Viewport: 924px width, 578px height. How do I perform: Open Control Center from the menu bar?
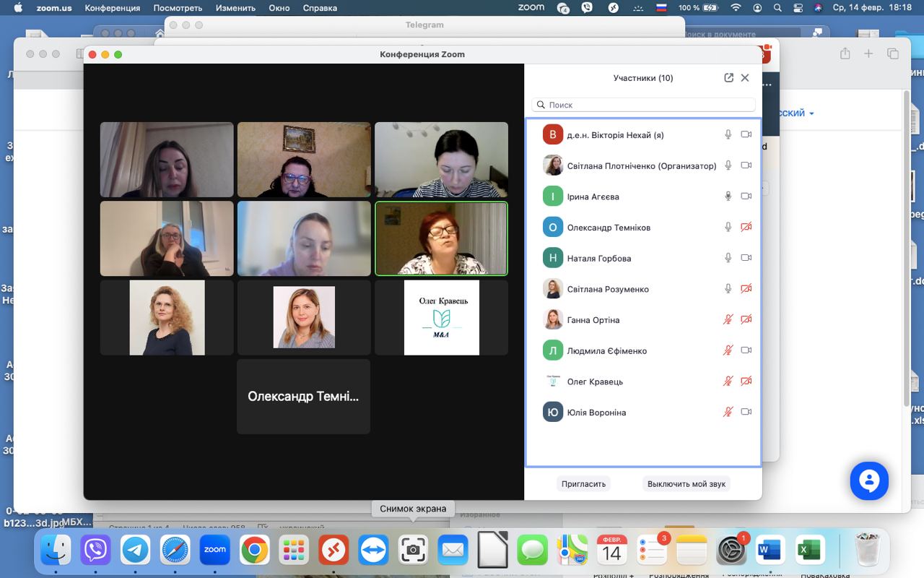point(798,8)
